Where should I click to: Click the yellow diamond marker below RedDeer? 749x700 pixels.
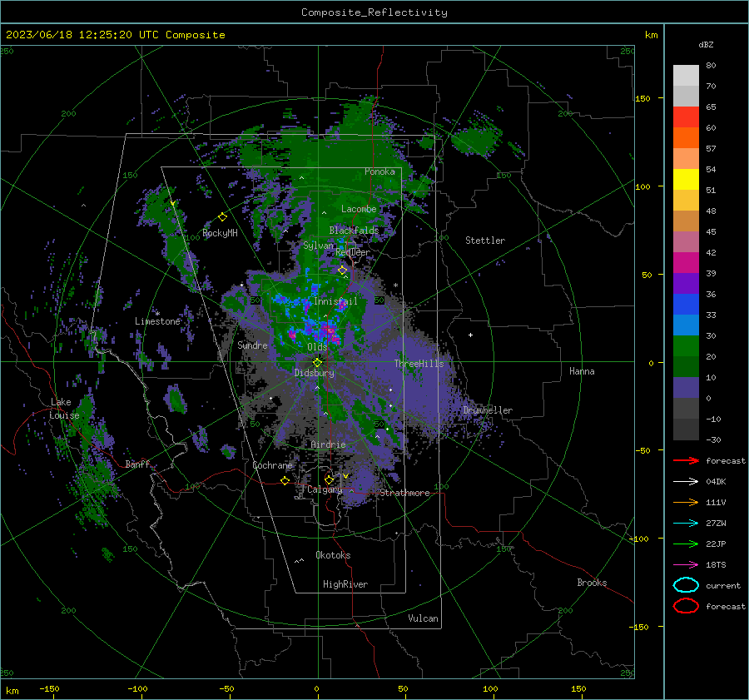tap(343, 271)
